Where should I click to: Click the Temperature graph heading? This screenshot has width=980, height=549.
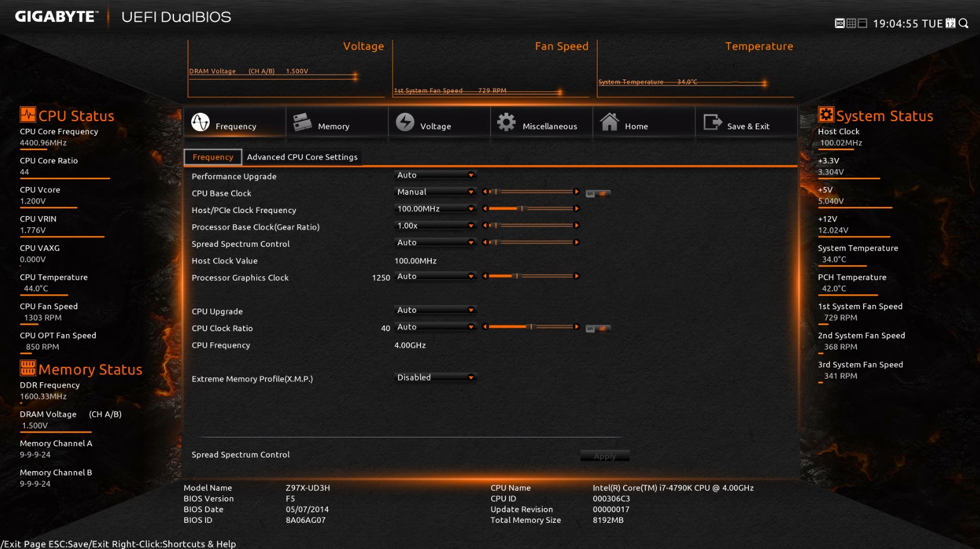click(759, 46)
